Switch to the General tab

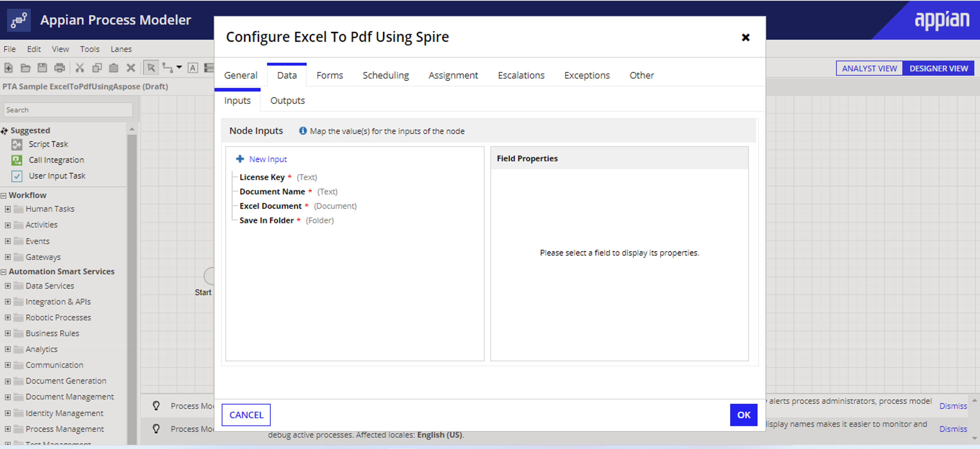241,75
